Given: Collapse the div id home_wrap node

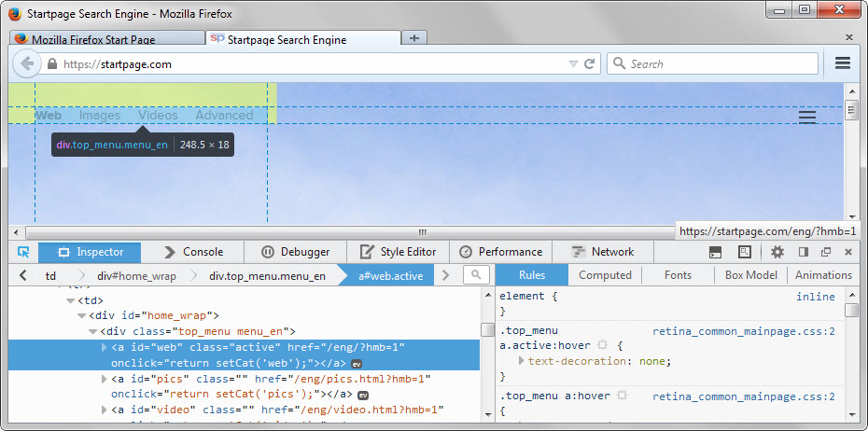Looking at the screenshot, I should pyautogui.click(x=82, y=316).
